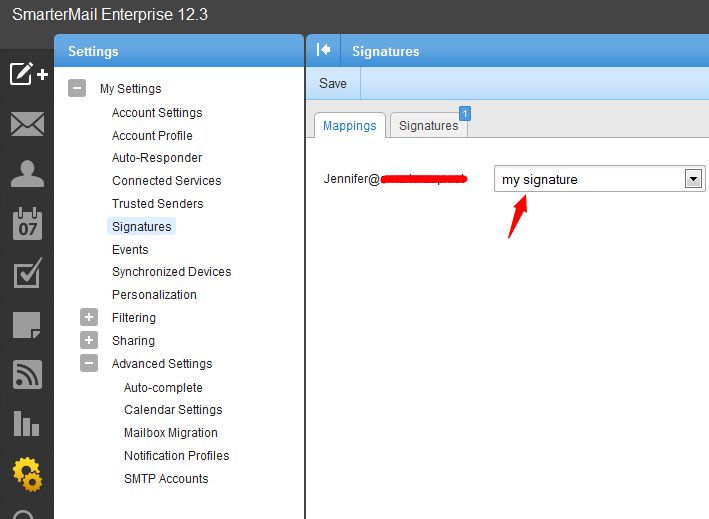Select SMTP Accounts in Advanced Settings
The image size is (709, 519).
tap(166, 479)
